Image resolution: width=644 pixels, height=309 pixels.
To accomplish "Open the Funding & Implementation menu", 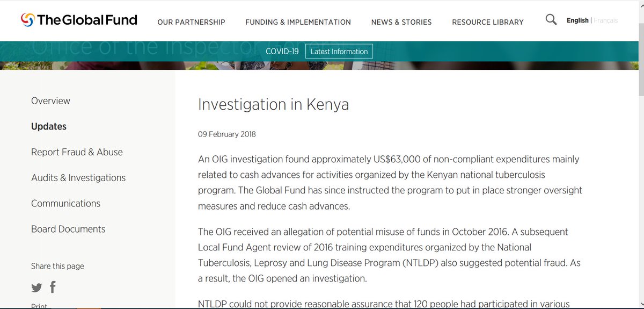I will click(x=298, y=22).
